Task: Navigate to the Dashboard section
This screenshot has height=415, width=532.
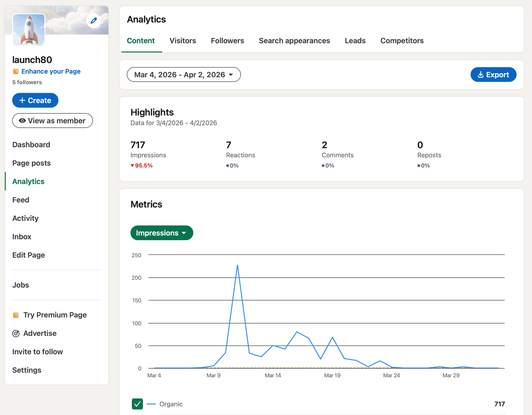Action: tap(31, 144)
